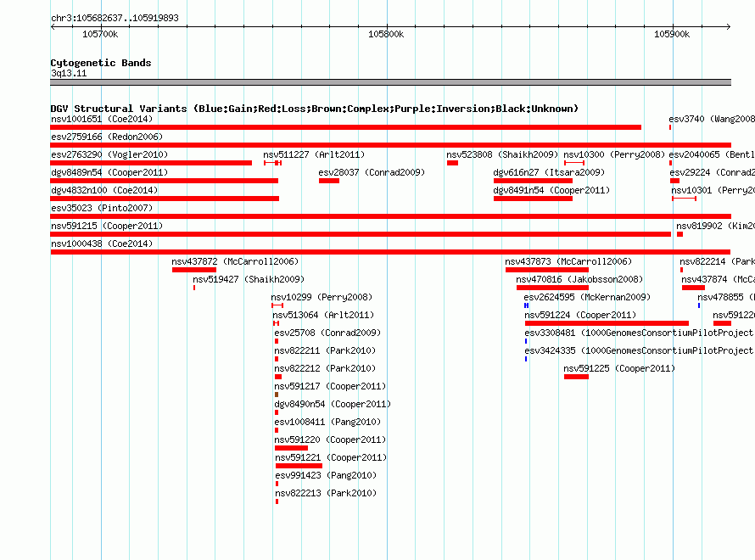This screenshot has height=560, width=755.
Task: Choose esv991423 (Pang2010) label
Action: (x=326, y=475)
